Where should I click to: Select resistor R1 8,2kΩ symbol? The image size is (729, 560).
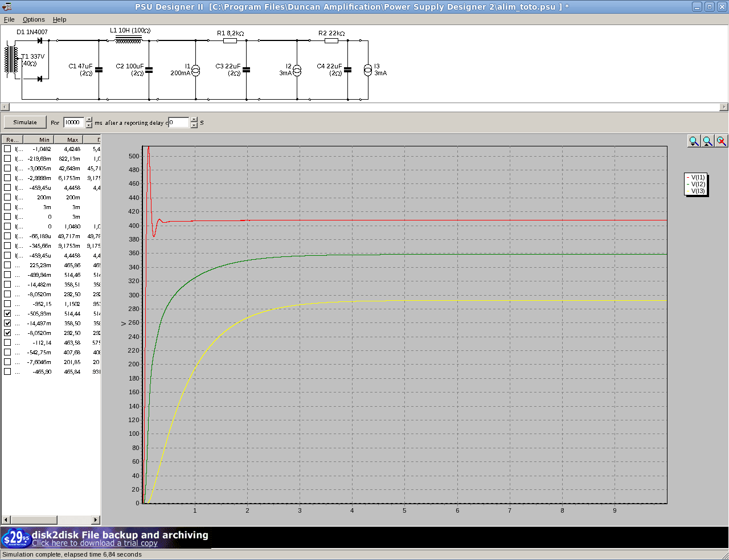point(230,40)
